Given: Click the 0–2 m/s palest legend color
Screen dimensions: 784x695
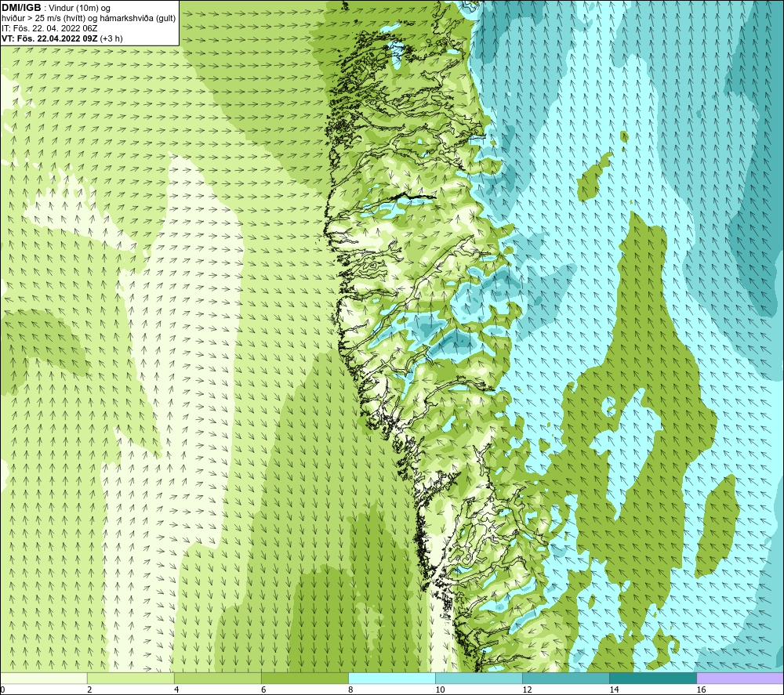Looking at the screenshot, I should click(44, 678).
